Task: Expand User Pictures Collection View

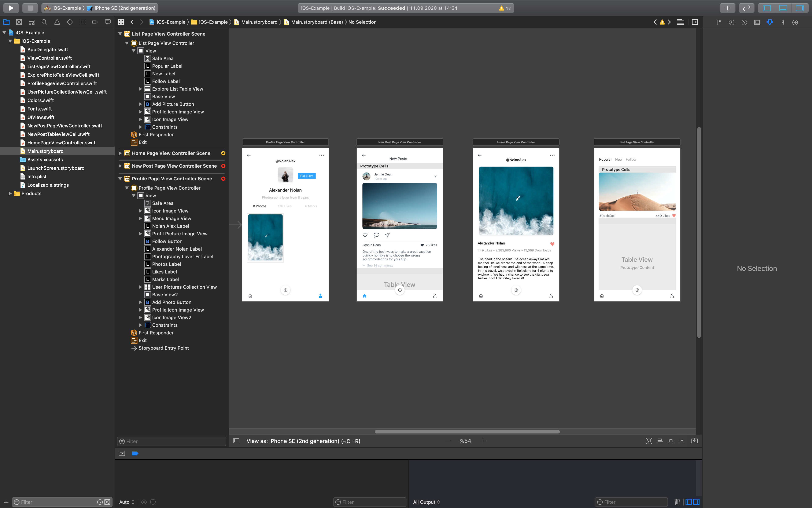Action: pyautogui.click(x=140, y=287)
